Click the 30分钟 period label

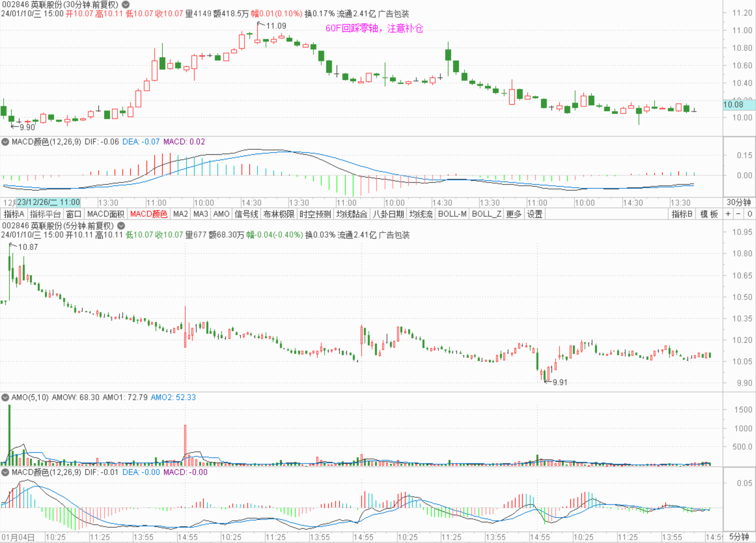pyautogui.click(x=739, y=203)
